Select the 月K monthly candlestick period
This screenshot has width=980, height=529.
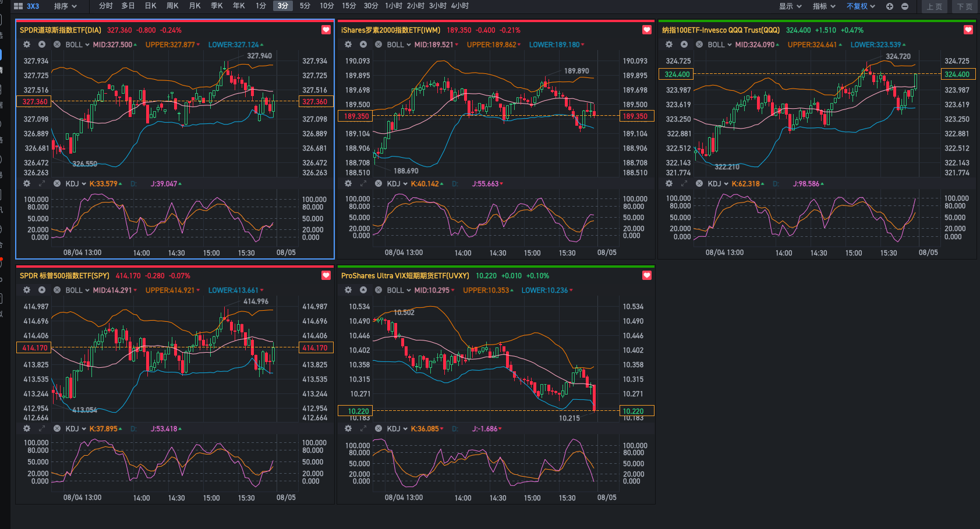coord(194,6)
